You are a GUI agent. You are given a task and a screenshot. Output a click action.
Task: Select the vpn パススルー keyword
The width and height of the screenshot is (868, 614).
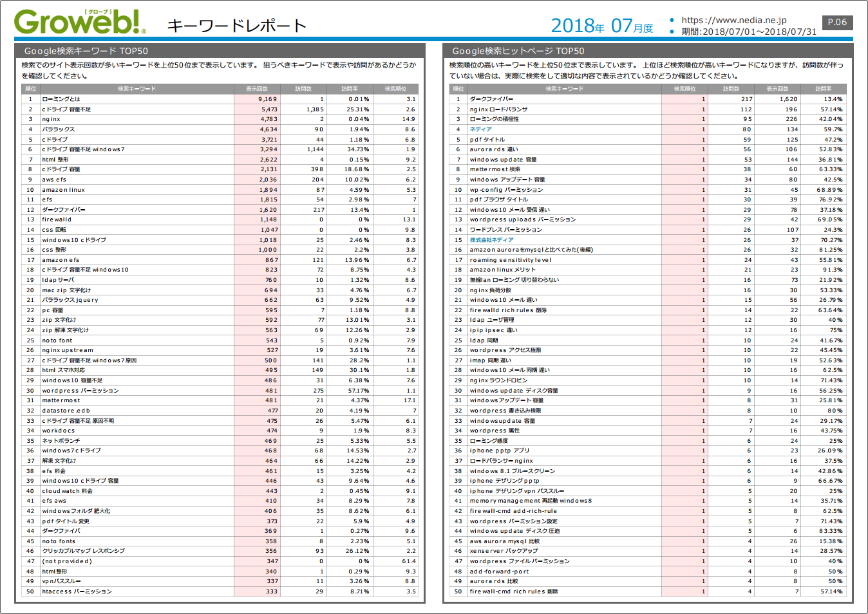[61, 581]
